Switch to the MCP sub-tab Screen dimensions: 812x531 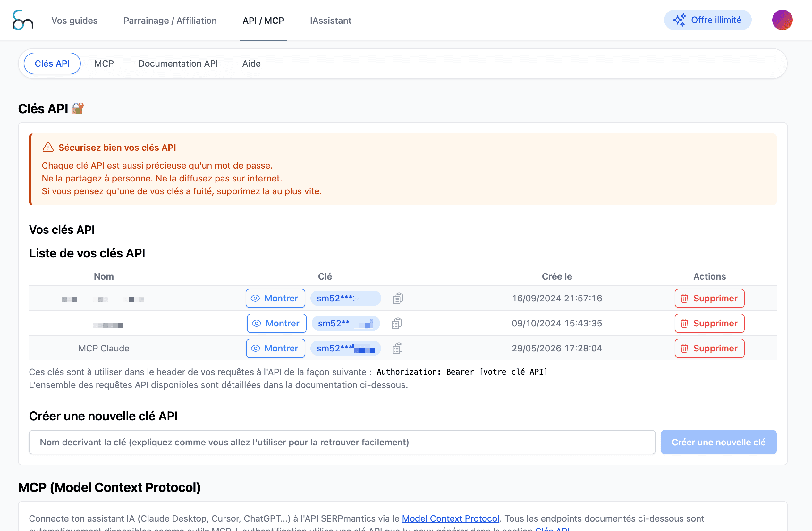pos(104,63)
